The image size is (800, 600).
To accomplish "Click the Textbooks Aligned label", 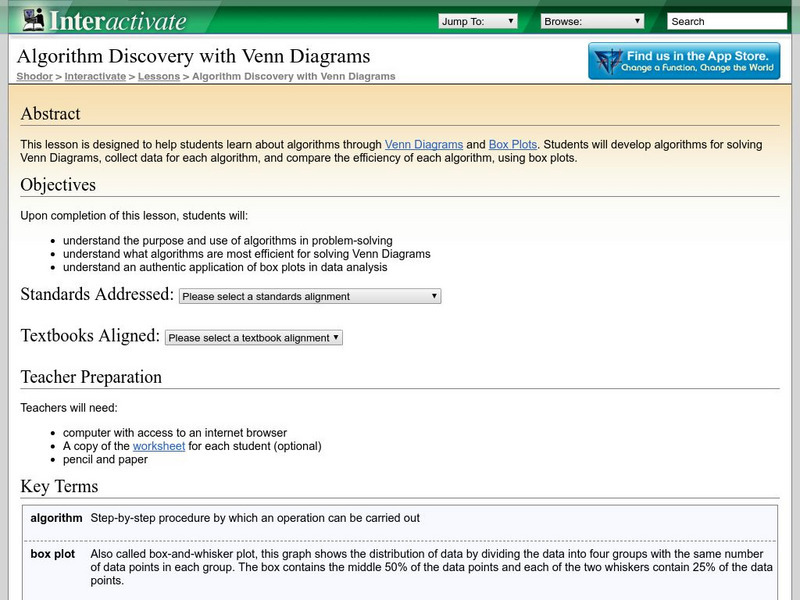I will [90, 336].
